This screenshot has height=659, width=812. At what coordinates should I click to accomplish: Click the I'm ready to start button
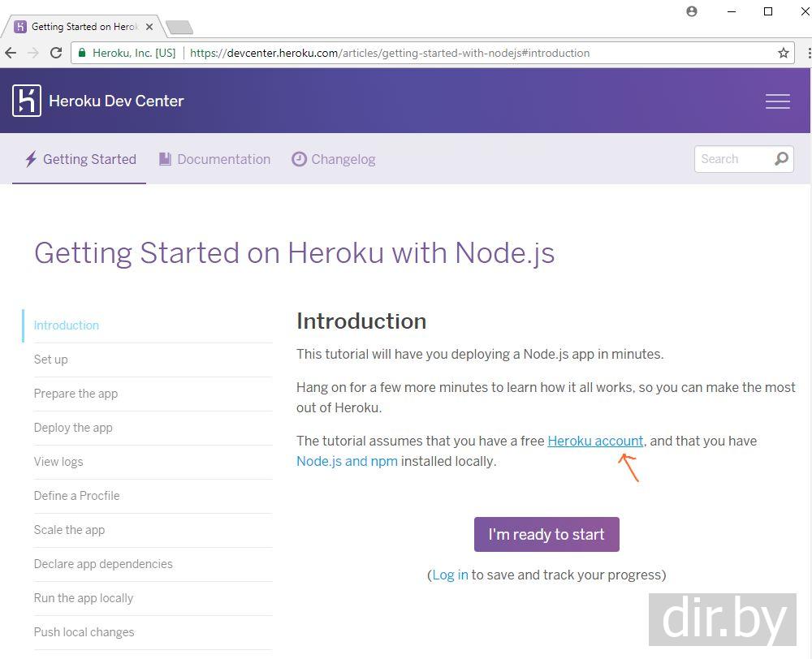(x=546, y=534)
